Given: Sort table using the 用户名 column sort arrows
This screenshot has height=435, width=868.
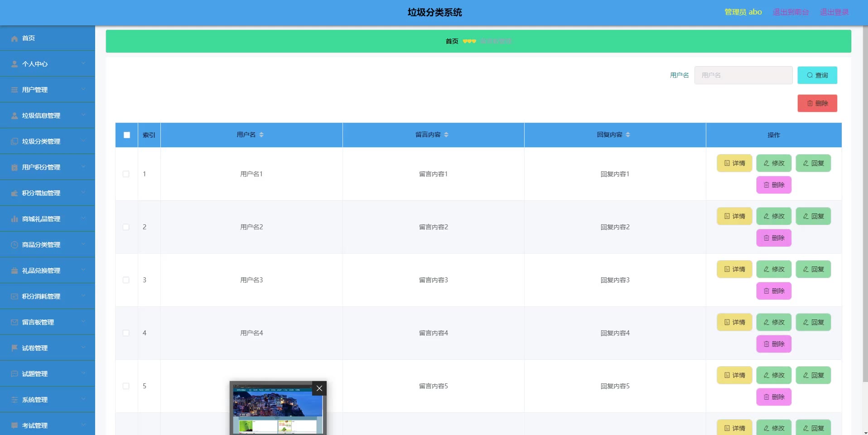Looking at the screenshot, I should click(261, 135).
